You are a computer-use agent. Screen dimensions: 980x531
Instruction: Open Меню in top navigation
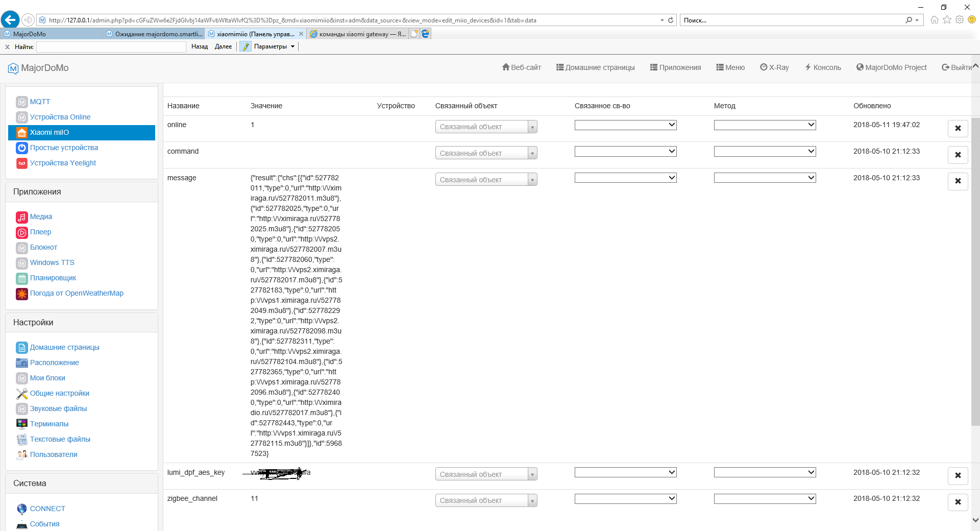(x=730, y=67)
